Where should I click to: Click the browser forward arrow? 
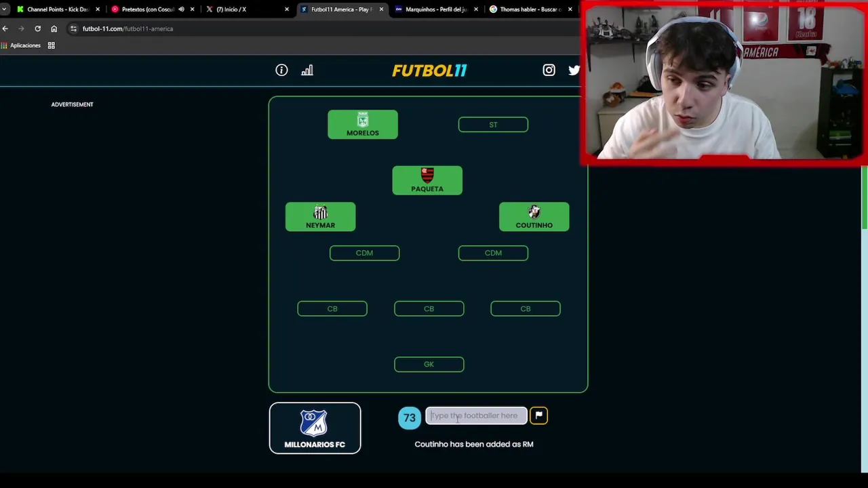(21, 28)
